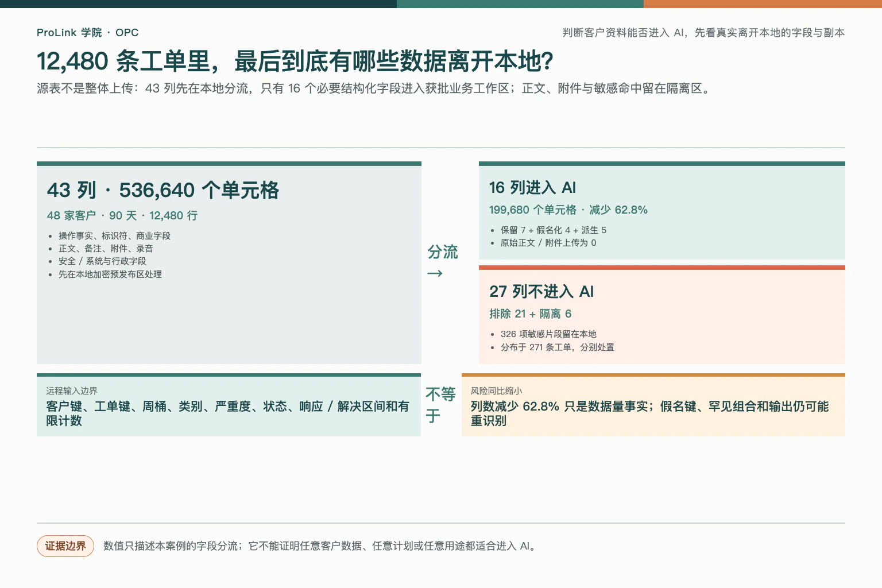Image resolution: width=882 pixels, height=588 pixels.
Task: Select the heading 27 列不进入 AI
Action: coord(541,292)
